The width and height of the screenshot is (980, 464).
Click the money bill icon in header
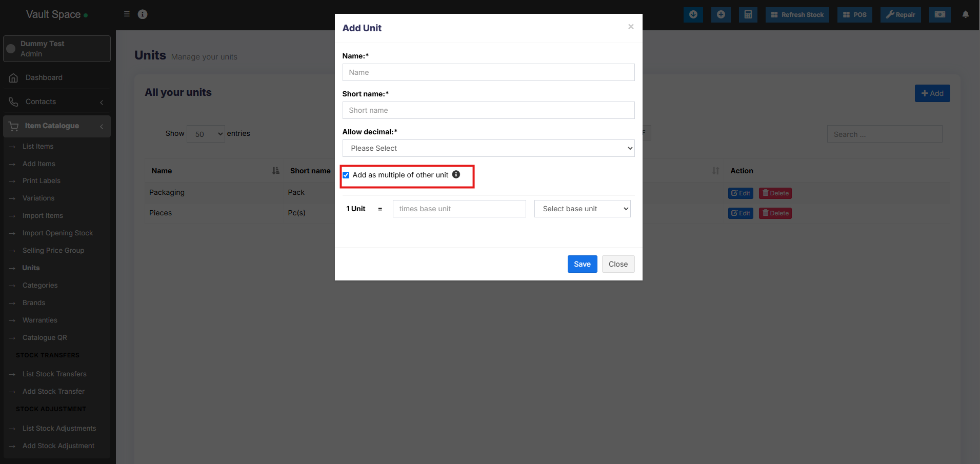pos(939,14)
